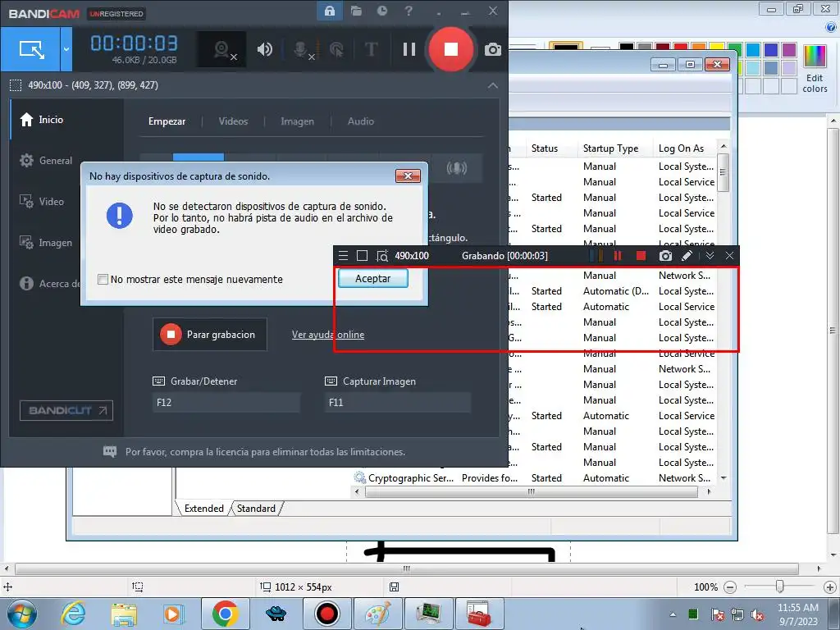The width and height of the screenshot is (840, 630).
Task: Click the lock icon in Bandicam title bar
Action: point(330,11)
